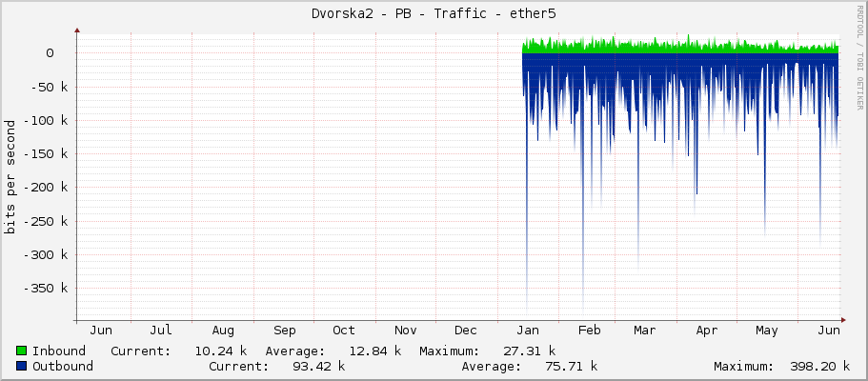The height and width of the screenshot is (381, 868).
Task: Click the '-50 k' y-axis label
Action: point(50,87)
